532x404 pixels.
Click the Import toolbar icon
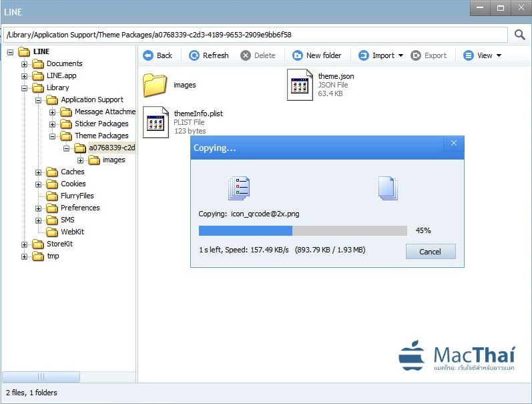pyautogui.click(x=363, y=55)
